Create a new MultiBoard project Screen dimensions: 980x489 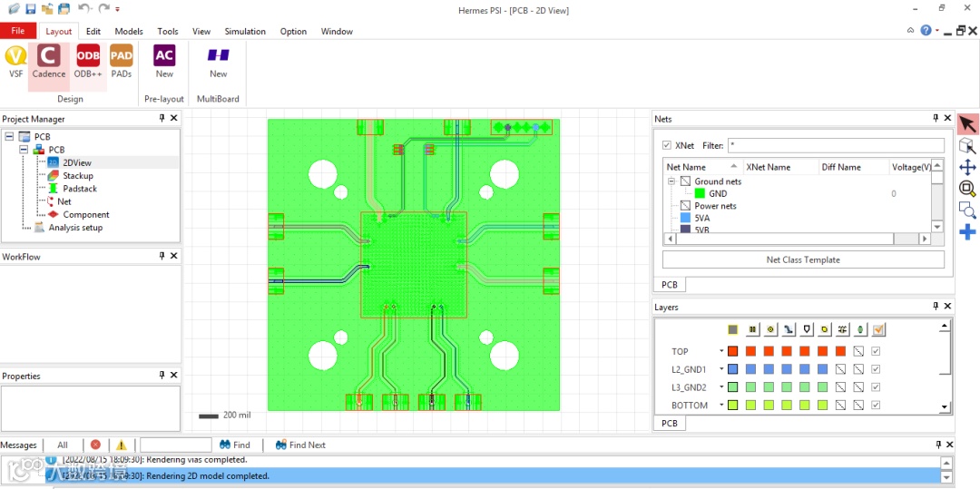(x=218, y=61)
